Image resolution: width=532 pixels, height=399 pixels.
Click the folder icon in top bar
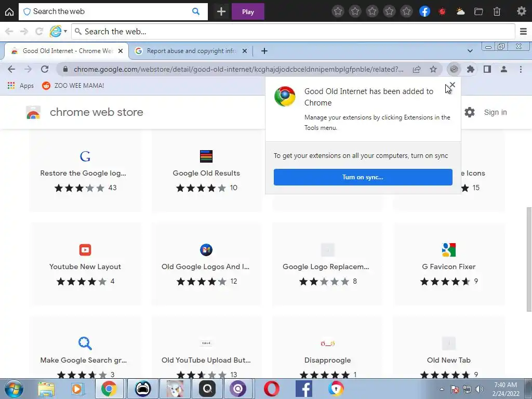(478, 11)
